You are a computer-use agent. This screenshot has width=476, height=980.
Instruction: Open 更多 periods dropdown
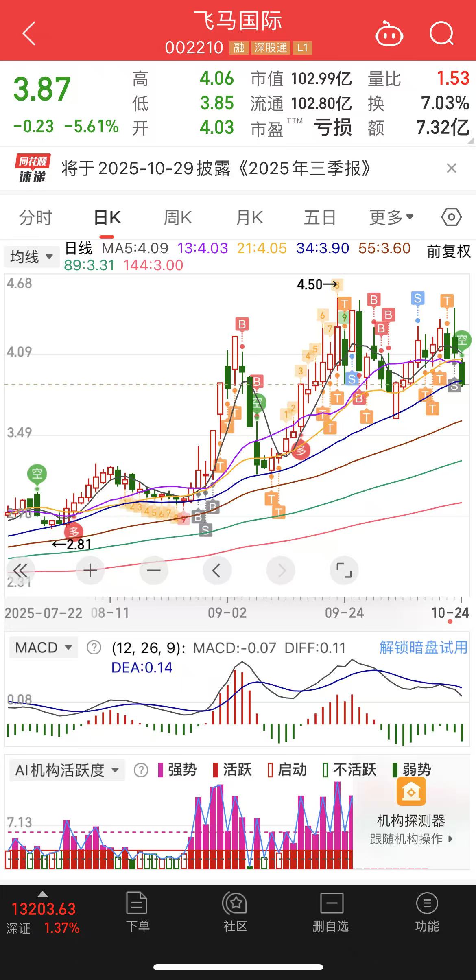tap(391, 218)
